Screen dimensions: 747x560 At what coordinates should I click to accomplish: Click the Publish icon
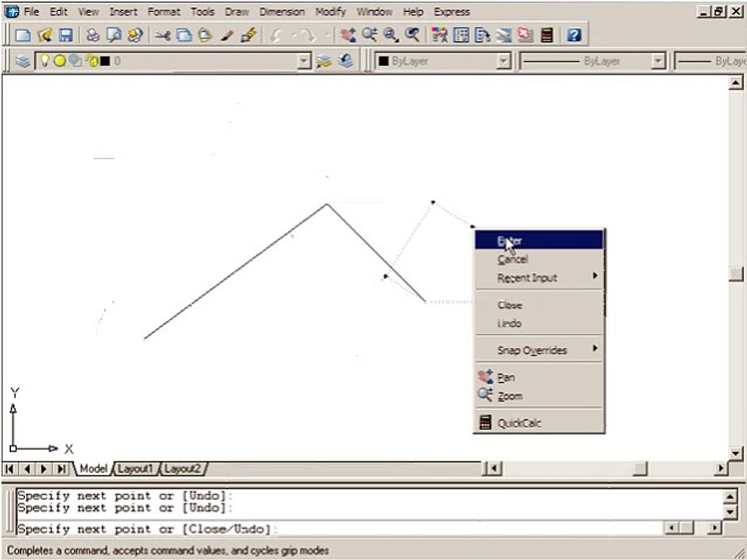coord(135,35)
